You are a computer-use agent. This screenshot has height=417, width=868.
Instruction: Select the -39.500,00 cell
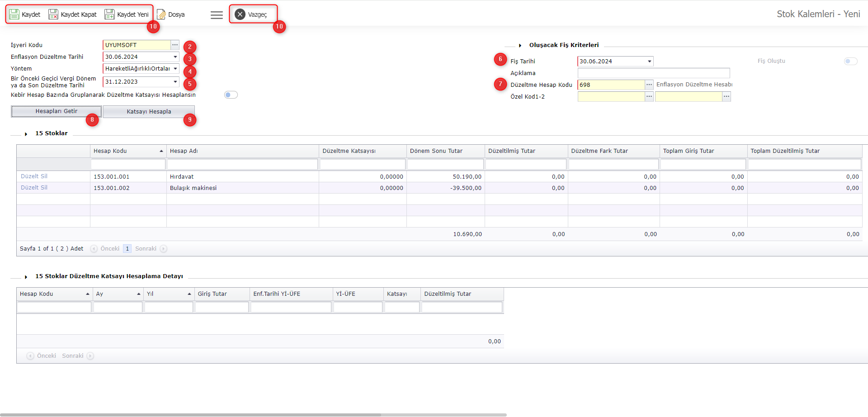tap(446, 188)
